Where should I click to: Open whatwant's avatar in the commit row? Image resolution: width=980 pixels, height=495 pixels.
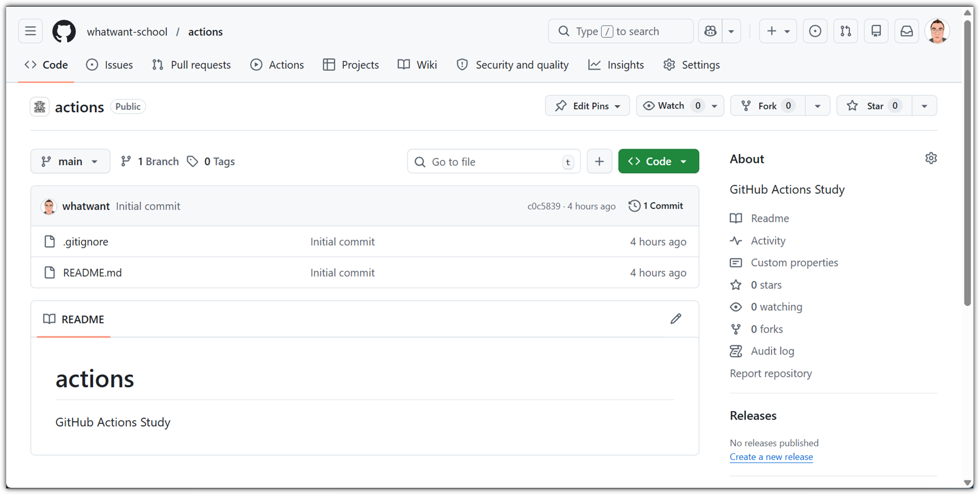point(49,206)
